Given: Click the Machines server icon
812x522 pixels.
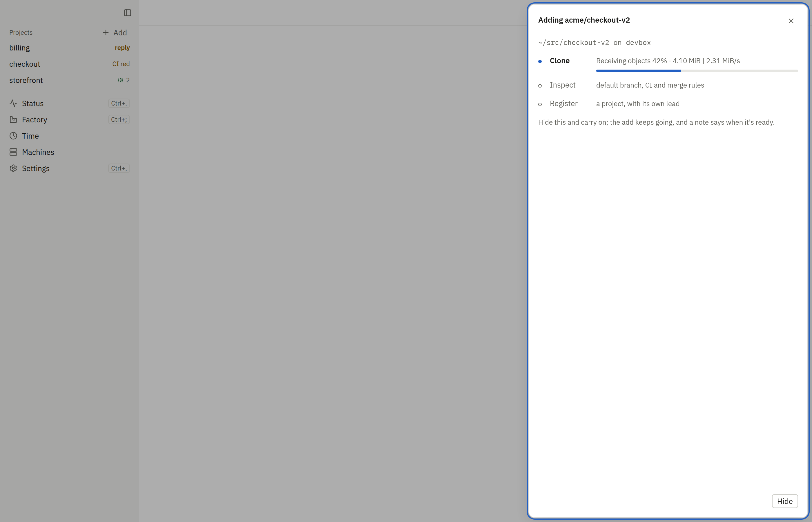Looking at the screenshot, I should tap(13, 152).
